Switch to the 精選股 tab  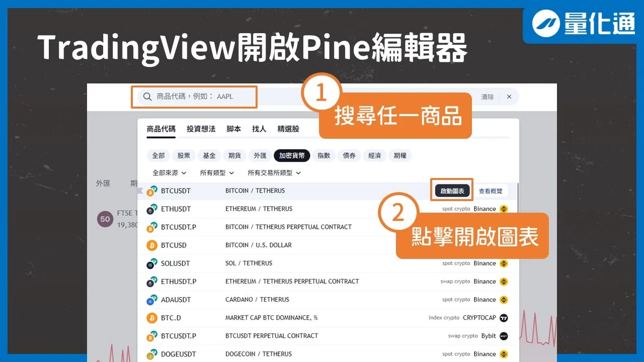pos(288,129)
